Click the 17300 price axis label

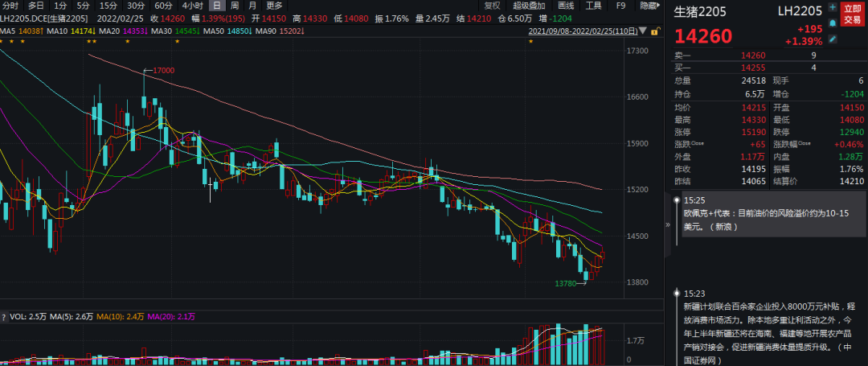637,51
